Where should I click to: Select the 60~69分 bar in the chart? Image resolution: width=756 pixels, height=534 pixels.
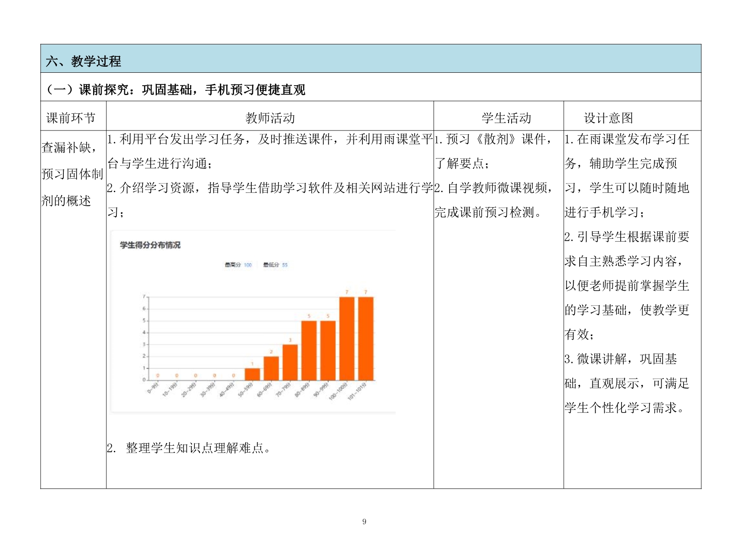pyautogui.click(x=271, y=368)
